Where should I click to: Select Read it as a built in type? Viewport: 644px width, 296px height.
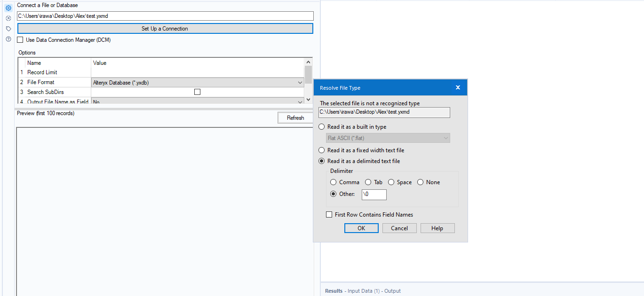321,126
